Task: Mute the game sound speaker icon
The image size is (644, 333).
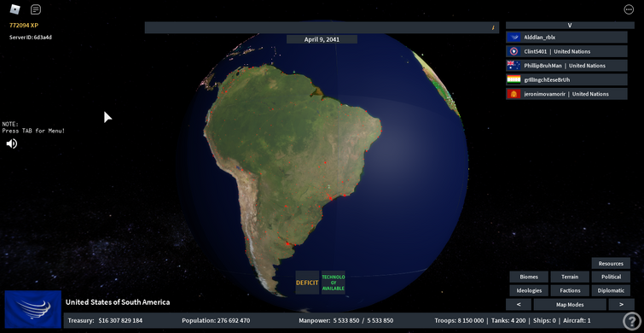Action: click(11, 143)
